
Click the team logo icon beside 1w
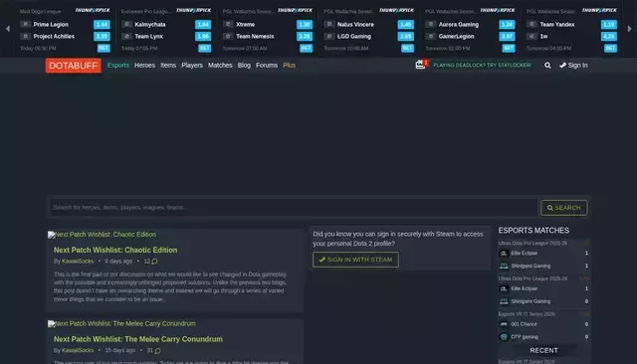[531, 36]
